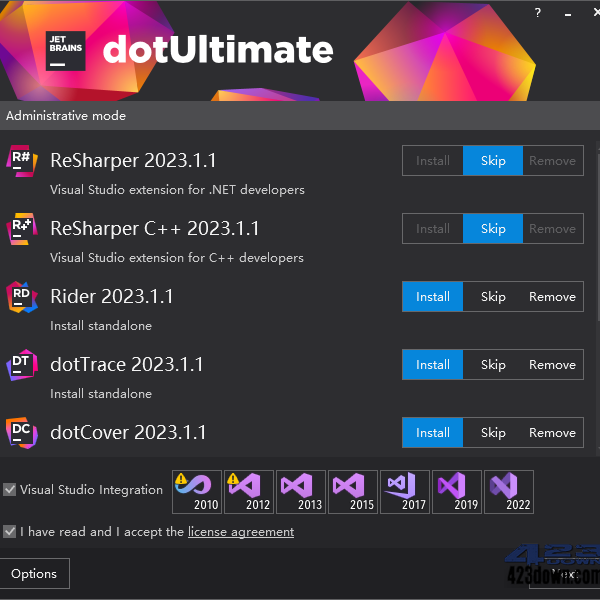600x600 pixels.
Task: Click the 'dotCover 2023.1.1' title
Action: 128,432
